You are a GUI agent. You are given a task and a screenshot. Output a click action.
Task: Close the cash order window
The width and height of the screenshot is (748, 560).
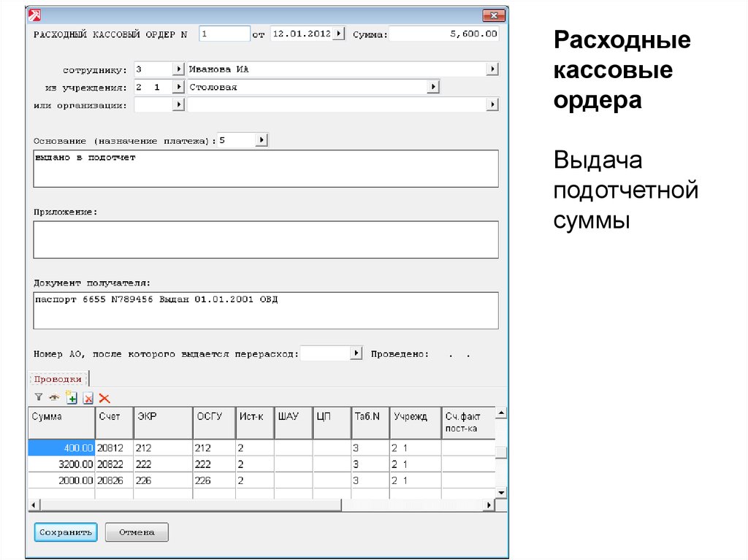tap(495, 15)
